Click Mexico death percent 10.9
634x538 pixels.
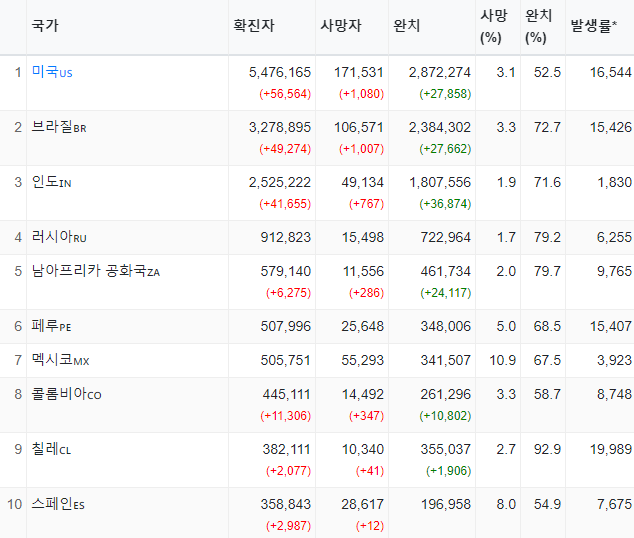coord(503,360)
